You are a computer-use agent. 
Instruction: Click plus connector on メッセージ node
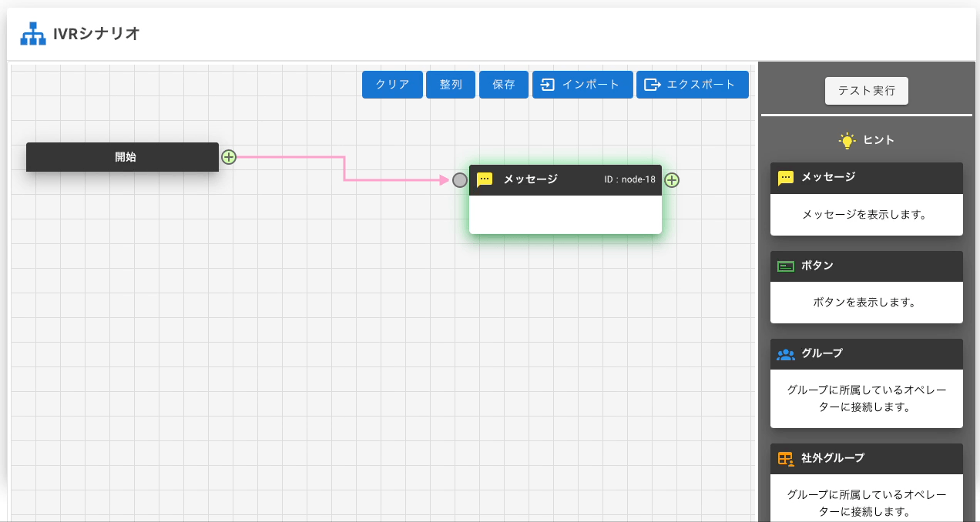672,180
